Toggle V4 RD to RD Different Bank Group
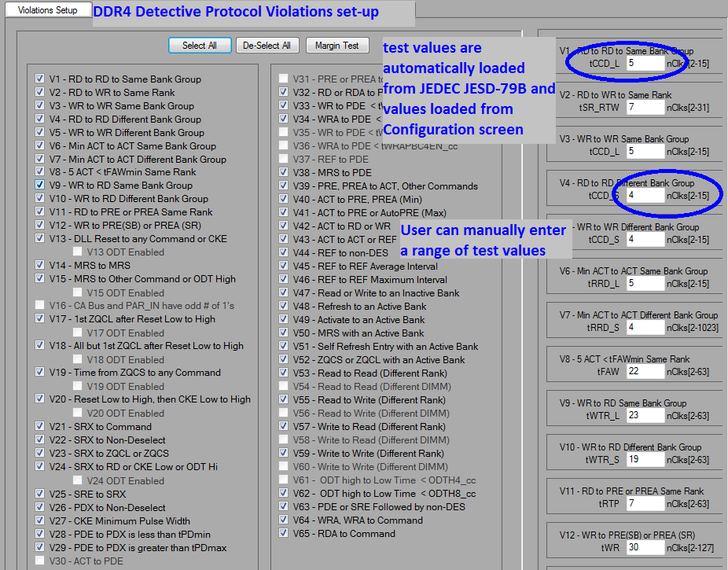This screenshot has width=728, height=570. coord(40,119)
